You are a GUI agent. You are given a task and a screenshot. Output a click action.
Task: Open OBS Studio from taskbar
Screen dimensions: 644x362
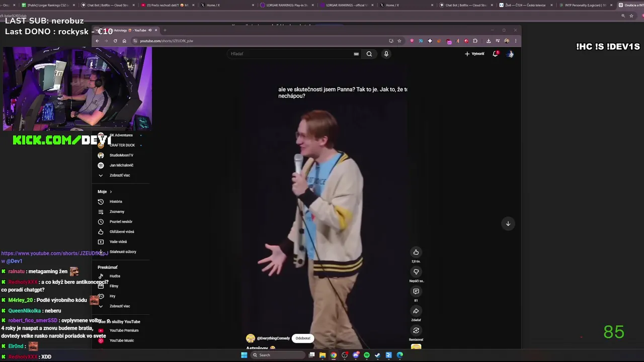(x=345, y=355)
